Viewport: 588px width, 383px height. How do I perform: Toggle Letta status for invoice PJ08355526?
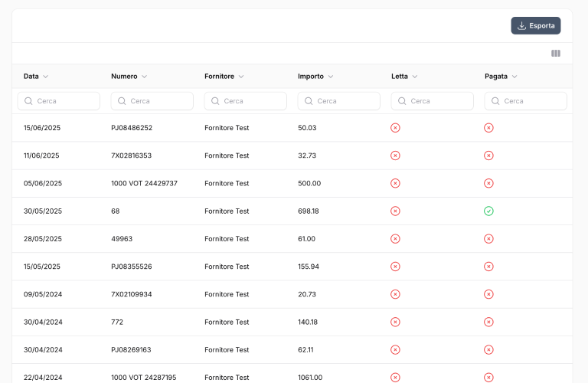click(x=395, y=267)
